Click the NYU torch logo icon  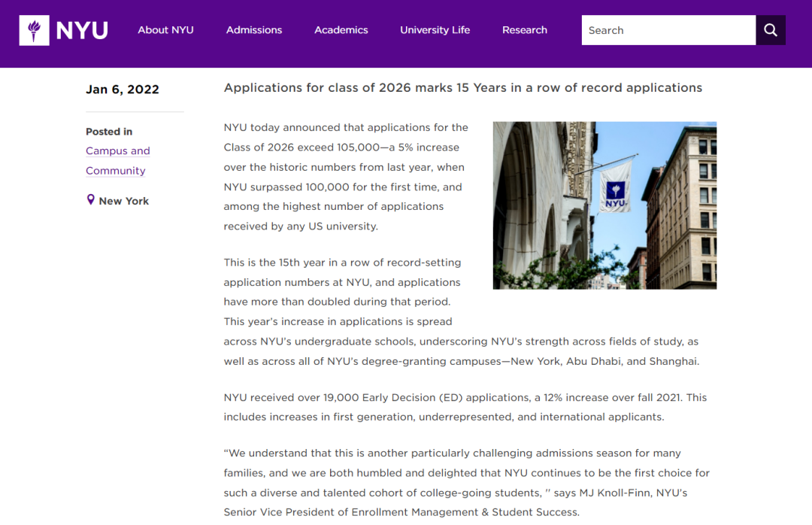tap(34, 30)
